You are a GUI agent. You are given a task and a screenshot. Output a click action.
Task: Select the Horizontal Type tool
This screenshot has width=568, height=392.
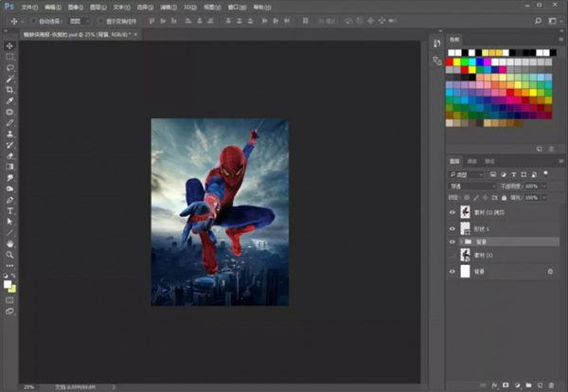tap(10, 210)
